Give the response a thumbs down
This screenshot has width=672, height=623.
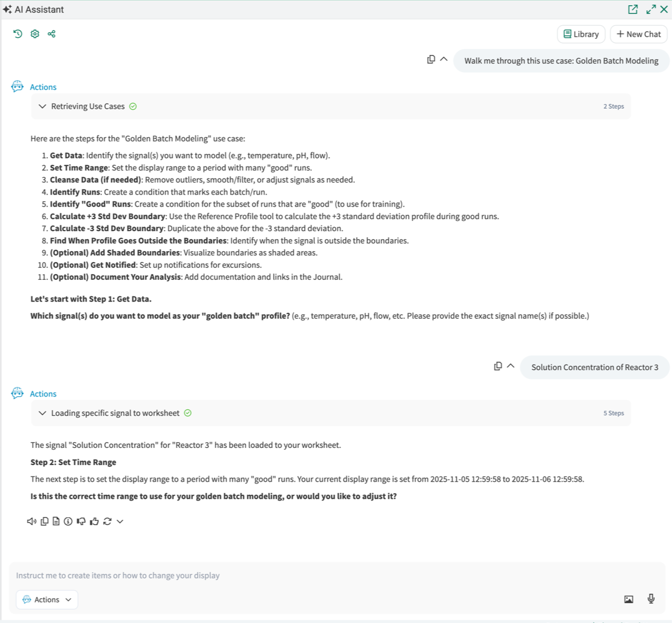(x=81, y=521)
